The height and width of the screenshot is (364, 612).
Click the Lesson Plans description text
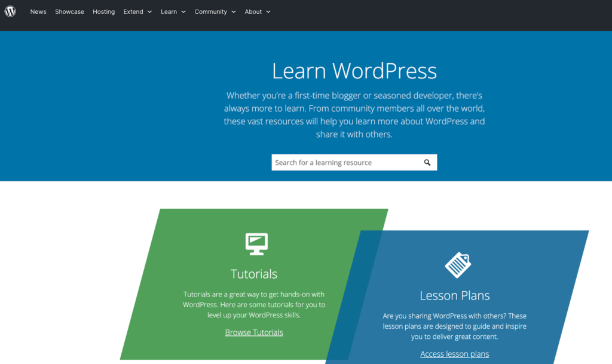coord(454,326)
